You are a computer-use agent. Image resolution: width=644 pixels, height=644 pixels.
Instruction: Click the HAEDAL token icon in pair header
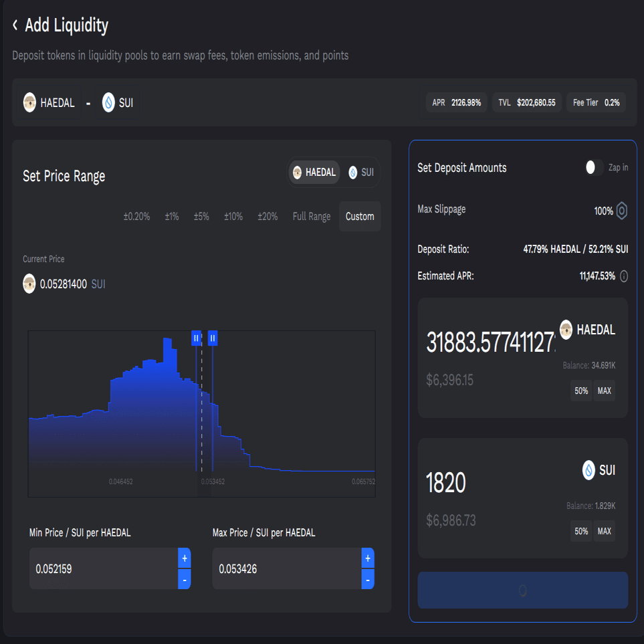pos(29,102)
